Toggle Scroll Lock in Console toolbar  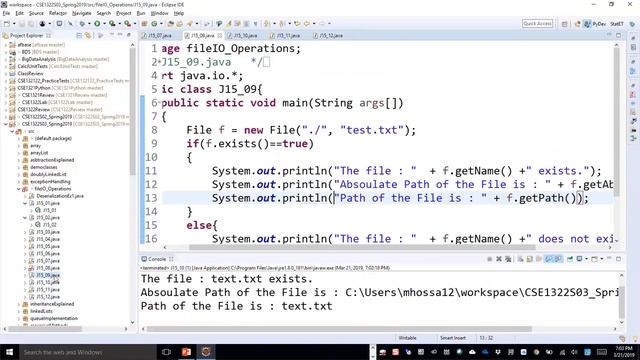point(529,259)
